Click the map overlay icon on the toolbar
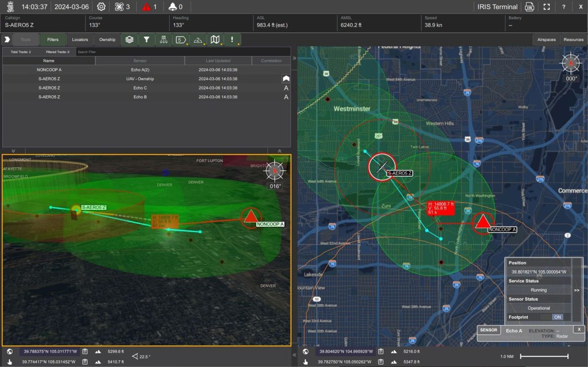The height and width of the screenshot is (367, 588). tap(215, 39)
